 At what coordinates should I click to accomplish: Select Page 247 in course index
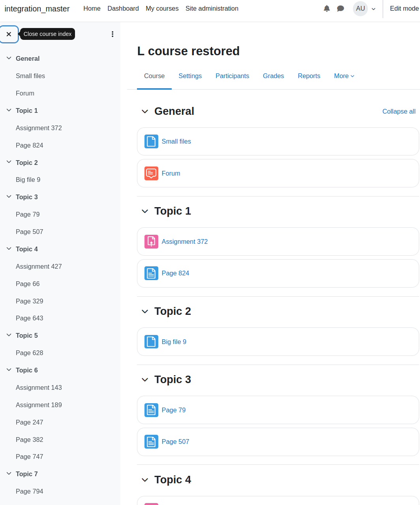coord(29,423)
